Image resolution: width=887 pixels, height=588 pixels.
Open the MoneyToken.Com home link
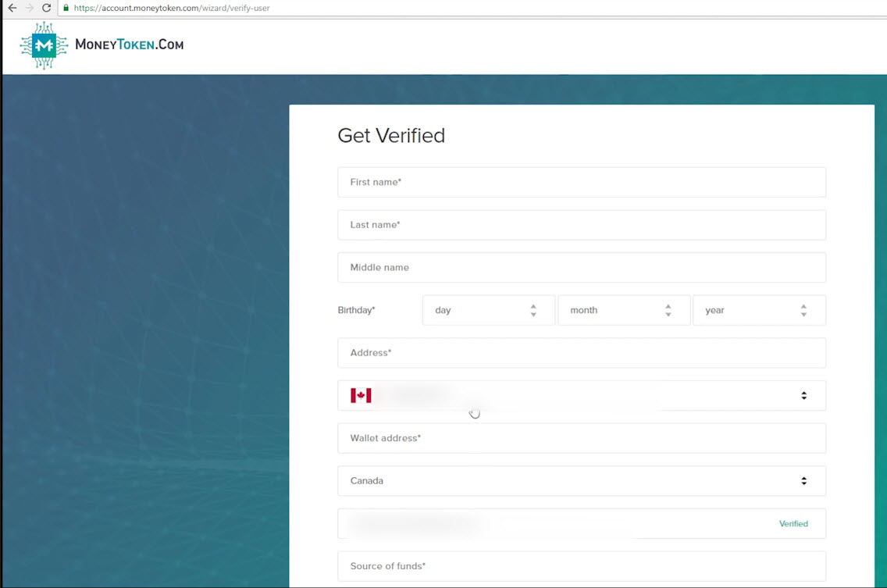(x=129, y=45)
